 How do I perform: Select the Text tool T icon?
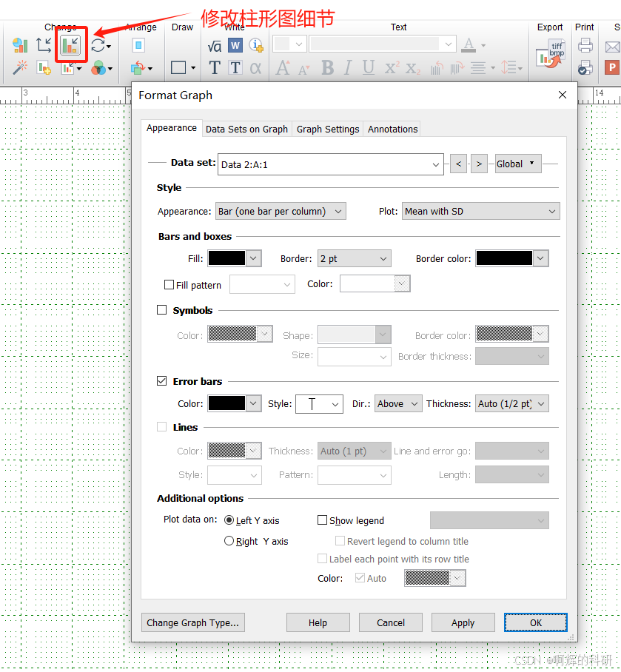(x=215, y=67)
